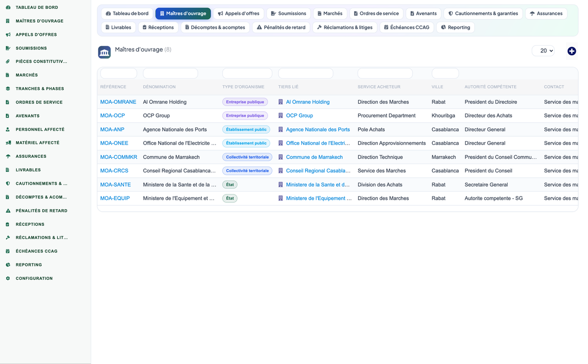Open the MOA-OMRANE reference link

pos(118,102)
